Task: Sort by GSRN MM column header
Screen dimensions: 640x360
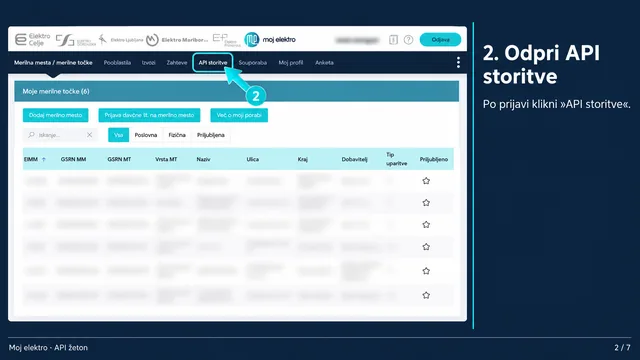Action: [73, 159]
